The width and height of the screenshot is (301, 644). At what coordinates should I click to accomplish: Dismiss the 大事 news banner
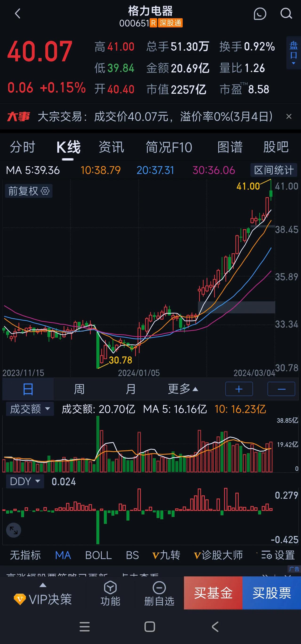289,117
